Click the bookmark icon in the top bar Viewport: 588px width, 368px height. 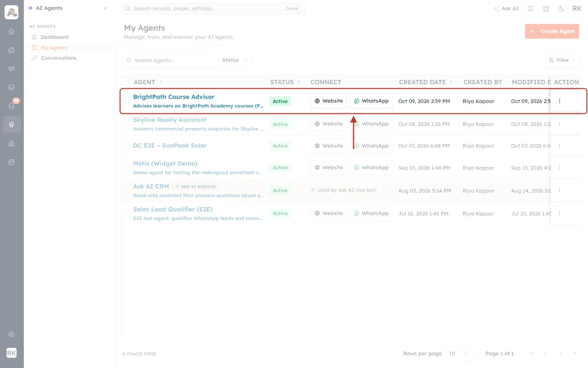coord(531,9)
